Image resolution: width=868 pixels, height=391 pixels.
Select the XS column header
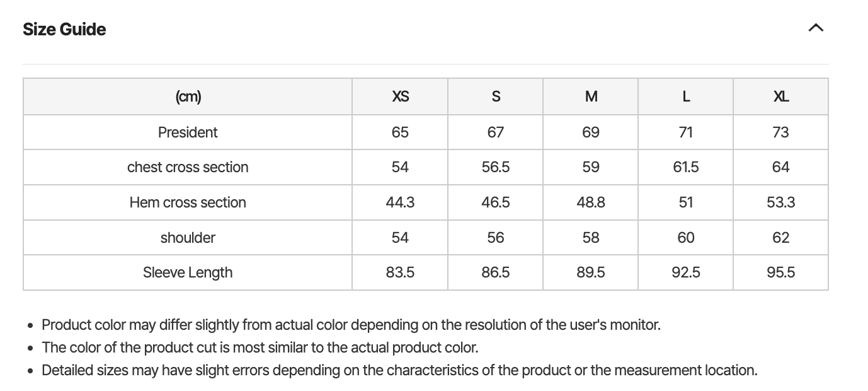pyautogui.click(x=400, y=96)
